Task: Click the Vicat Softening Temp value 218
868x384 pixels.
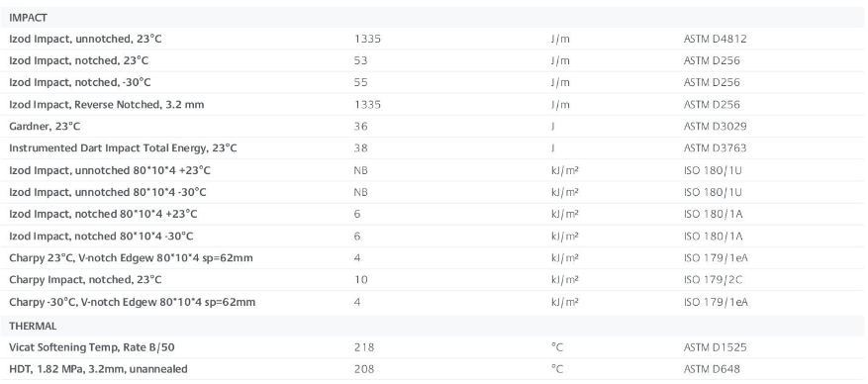Action: (364, 347)
